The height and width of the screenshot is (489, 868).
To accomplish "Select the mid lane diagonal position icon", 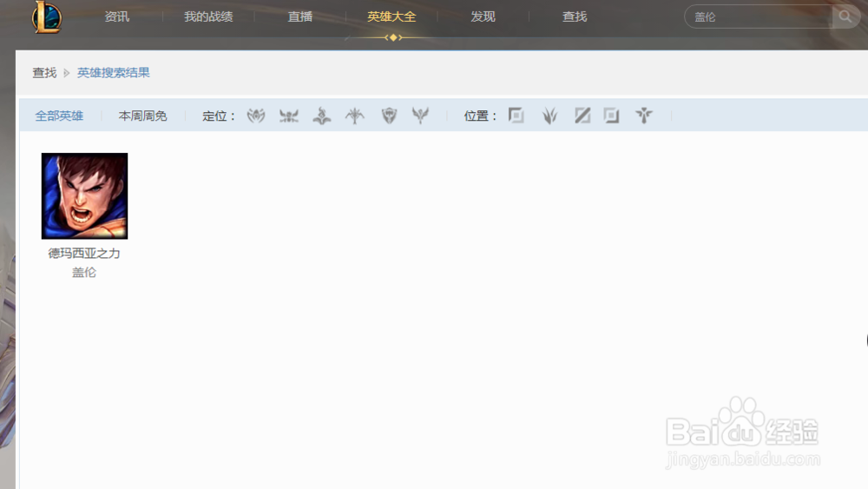I will [x=582, y=116].
